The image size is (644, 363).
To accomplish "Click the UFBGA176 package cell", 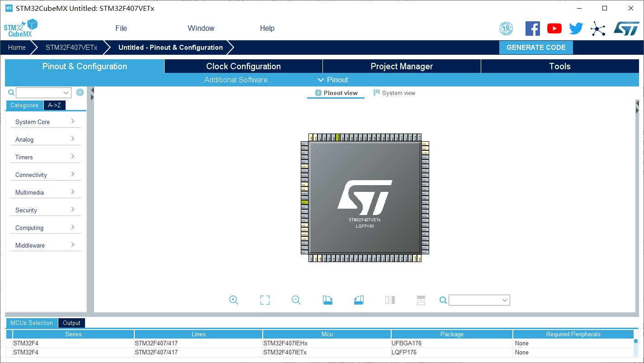I will coord(452,343).
